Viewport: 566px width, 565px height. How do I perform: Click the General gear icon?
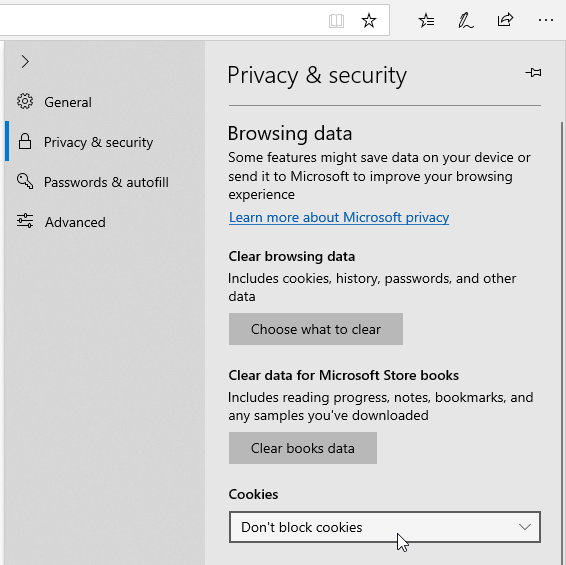coord(25,101)
